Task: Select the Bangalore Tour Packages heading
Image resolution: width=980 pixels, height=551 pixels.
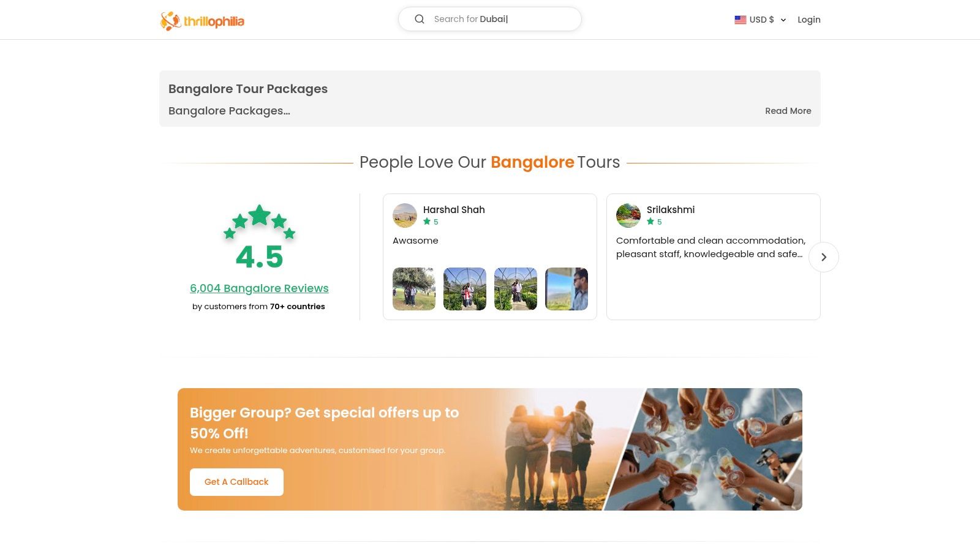Action: (248, 89)
